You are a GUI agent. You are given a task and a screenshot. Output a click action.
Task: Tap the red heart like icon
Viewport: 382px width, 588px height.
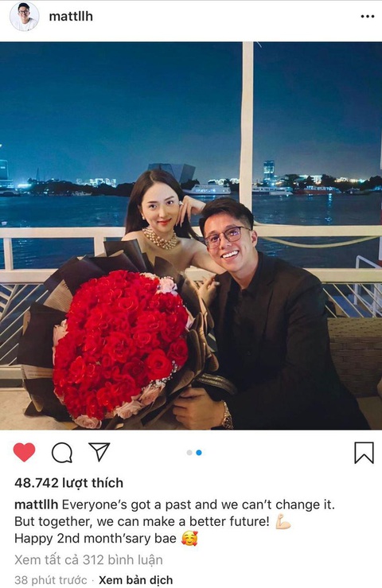25,452
